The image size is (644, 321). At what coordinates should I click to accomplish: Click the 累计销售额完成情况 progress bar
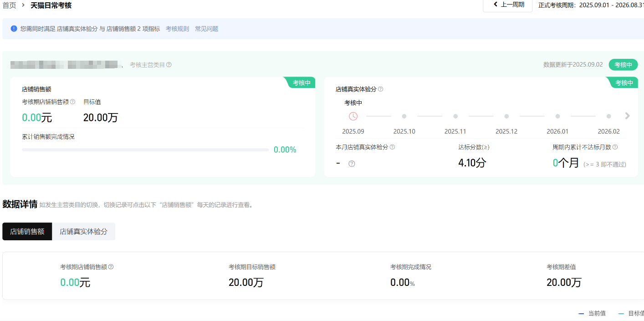pyautogui.click(x=145, y=150)
